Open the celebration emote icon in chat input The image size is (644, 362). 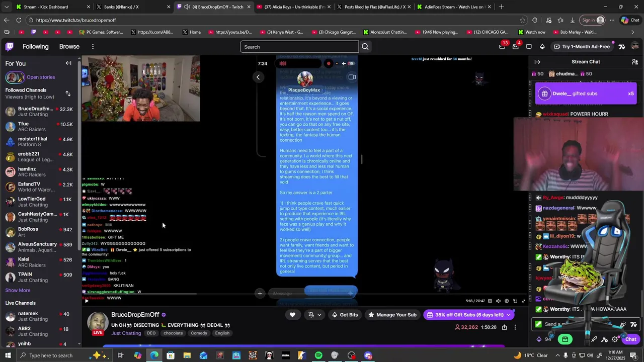point(623,324)
